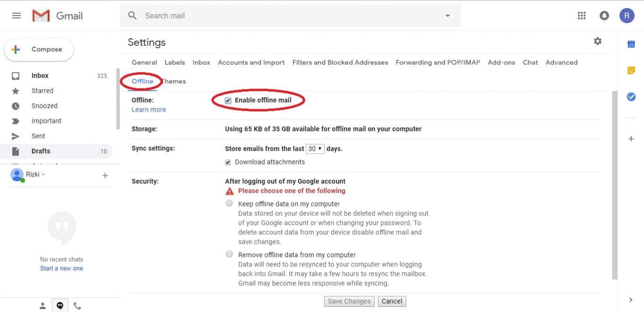644x312 pixels.
Task: Collapse side panel chevron arrow
Action: point(631,300)
